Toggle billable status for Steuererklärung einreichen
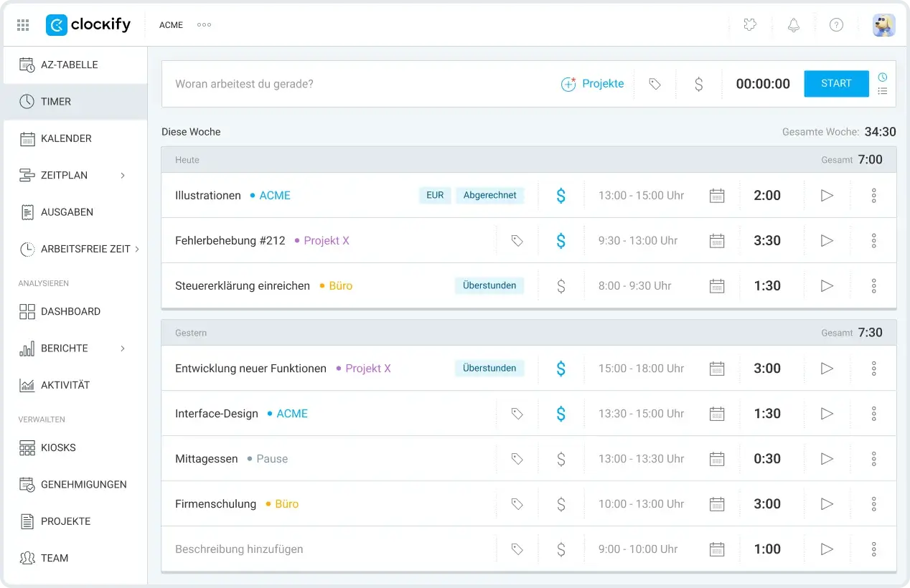910x588 pixels. pyautogui.click(x=561, y=286)
